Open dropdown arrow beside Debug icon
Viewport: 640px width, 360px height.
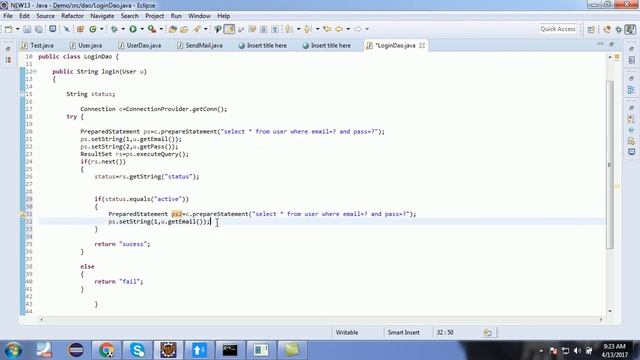point(123,29)
